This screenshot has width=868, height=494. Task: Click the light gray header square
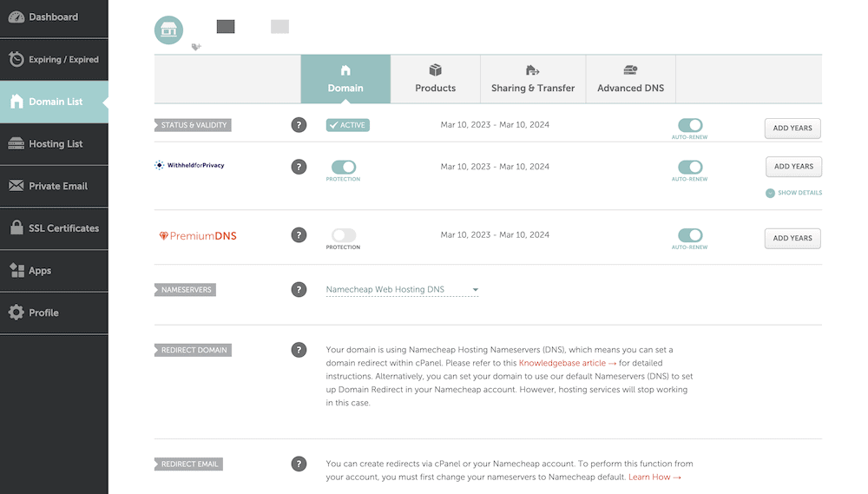click(279, 27)
